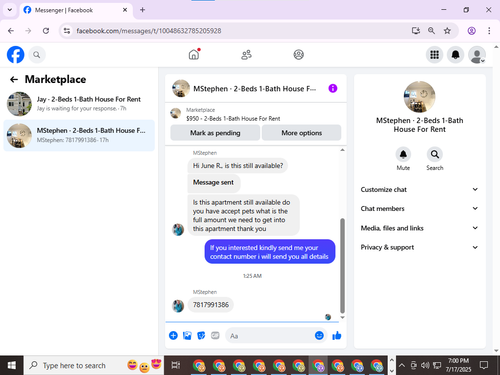The image size is (500, 375).
Task: Close the Messenger | Facebook tab
Action: (125, 10)
